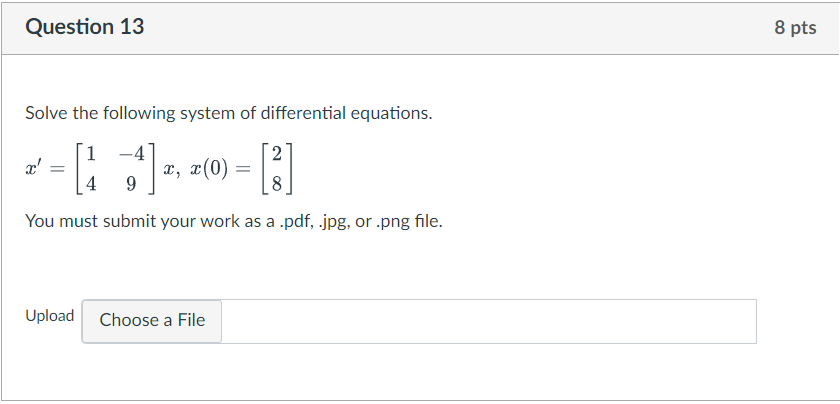Image resolution: width=840 pixels, height=404 pixels.
Task: Click the x(0) initial condition expression
Action: [x=209, y=169]
